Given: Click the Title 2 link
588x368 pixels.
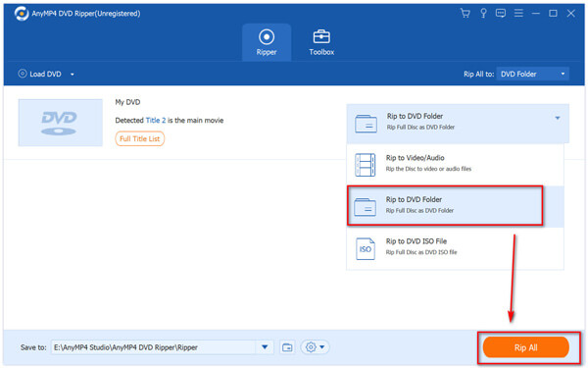Looking at the screenshot, I should point(156,121).
